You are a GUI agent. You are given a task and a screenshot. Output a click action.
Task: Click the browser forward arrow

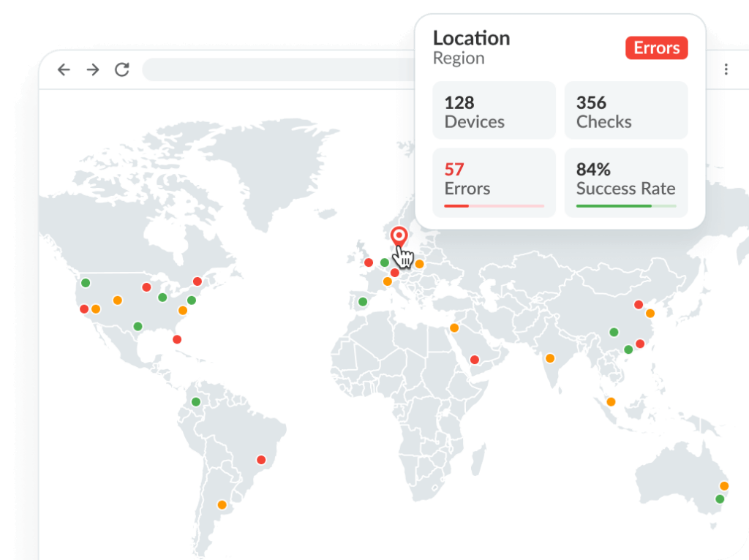(92, 69)
